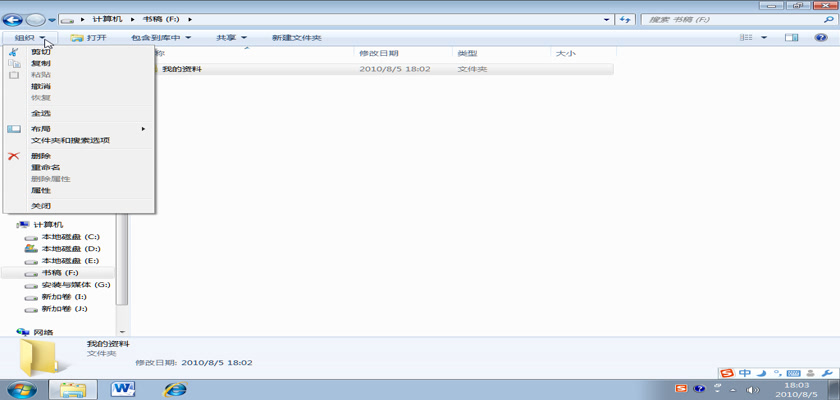
Task: Expand the 包含到库中 dropdown
Action: pos(161,38)
